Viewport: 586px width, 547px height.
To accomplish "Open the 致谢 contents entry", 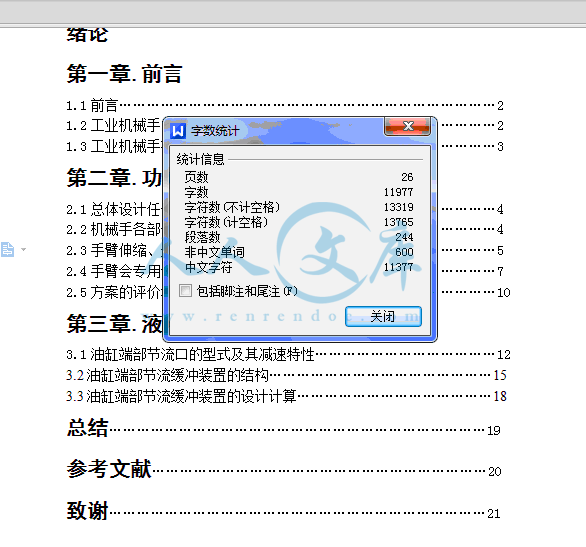I will coord(284,511).
